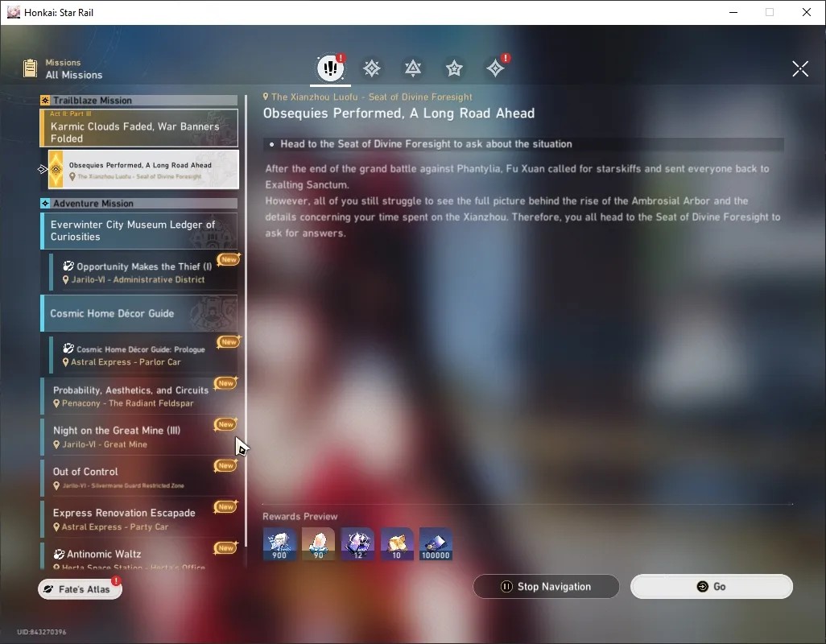826x644 pixels.
Task: Click Jarilo-VI - Administrative District location text
Action: (x=138, y=279)
